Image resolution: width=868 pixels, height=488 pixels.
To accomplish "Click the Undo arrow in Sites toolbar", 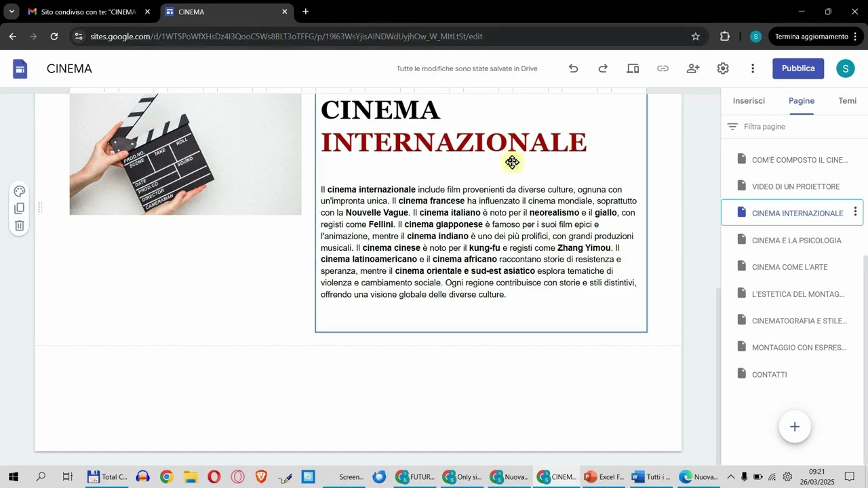I will coord(574,68).
